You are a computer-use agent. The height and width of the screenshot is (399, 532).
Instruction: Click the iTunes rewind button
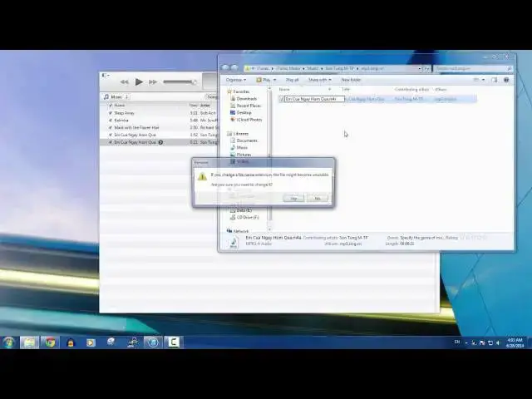click(124, 81)
